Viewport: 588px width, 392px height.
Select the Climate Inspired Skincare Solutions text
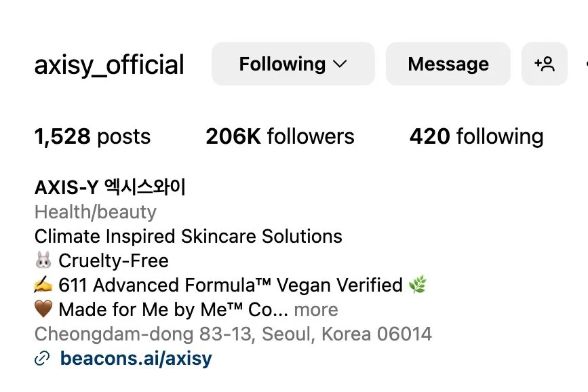(x=189, y=236)
